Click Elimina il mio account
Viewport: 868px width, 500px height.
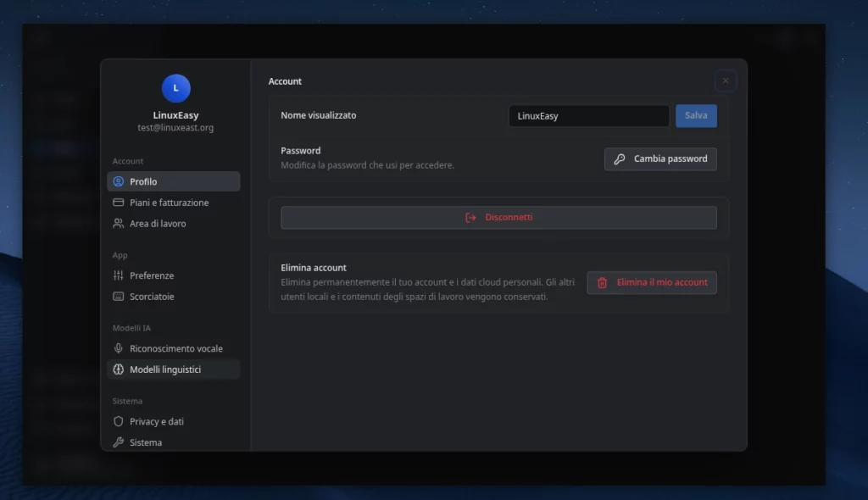pos(652,283)
